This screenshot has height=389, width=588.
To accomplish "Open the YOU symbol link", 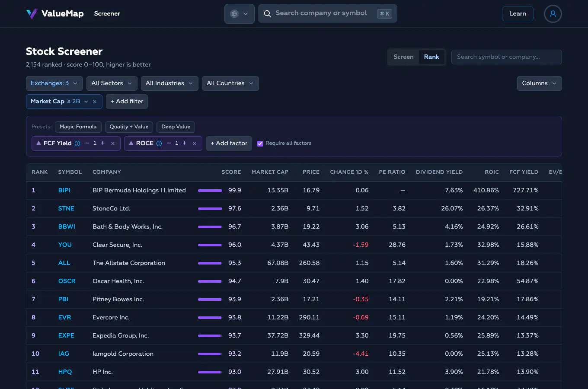I will pyautogui.click(x=65, y=245).
